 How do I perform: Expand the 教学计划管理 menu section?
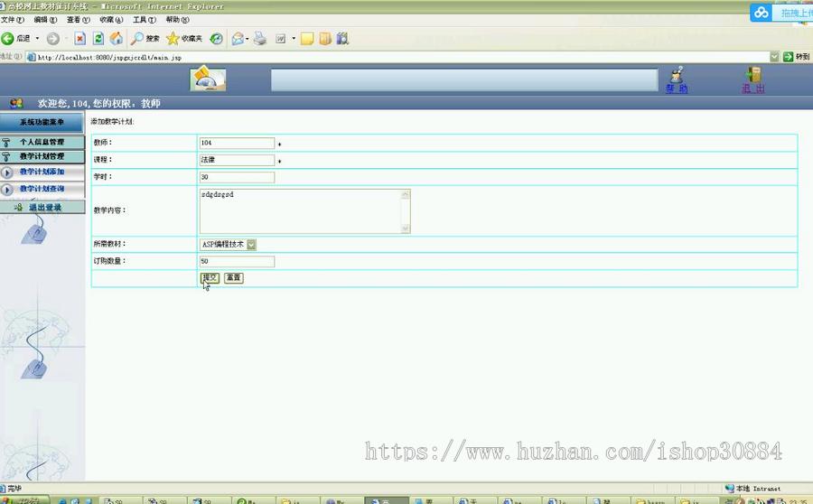42,156
